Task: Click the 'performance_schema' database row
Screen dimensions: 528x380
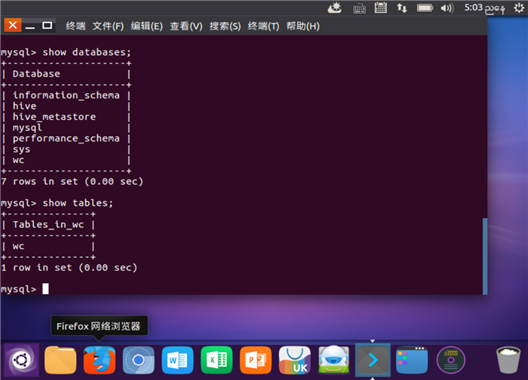Action: [x=66, y=138]
